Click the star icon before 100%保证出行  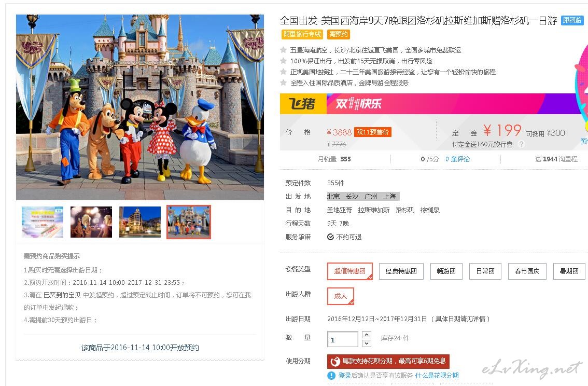284,61
